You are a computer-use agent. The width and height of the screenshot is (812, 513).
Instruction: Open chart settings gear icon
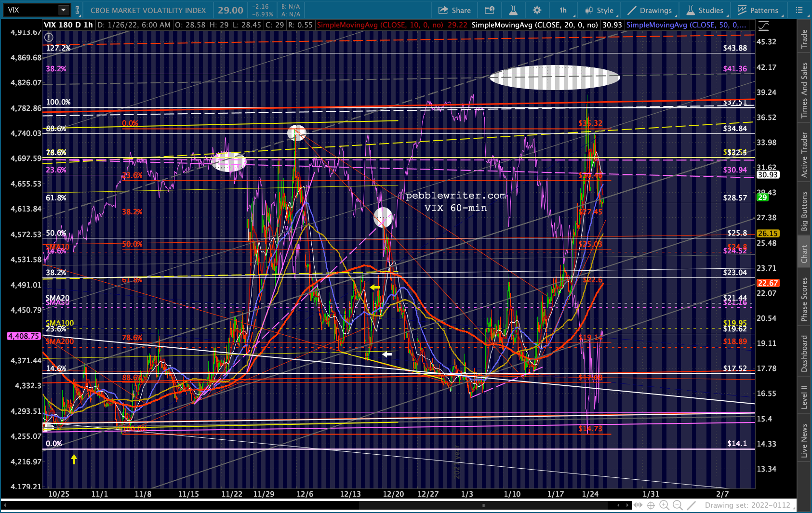tap(537, 10)
